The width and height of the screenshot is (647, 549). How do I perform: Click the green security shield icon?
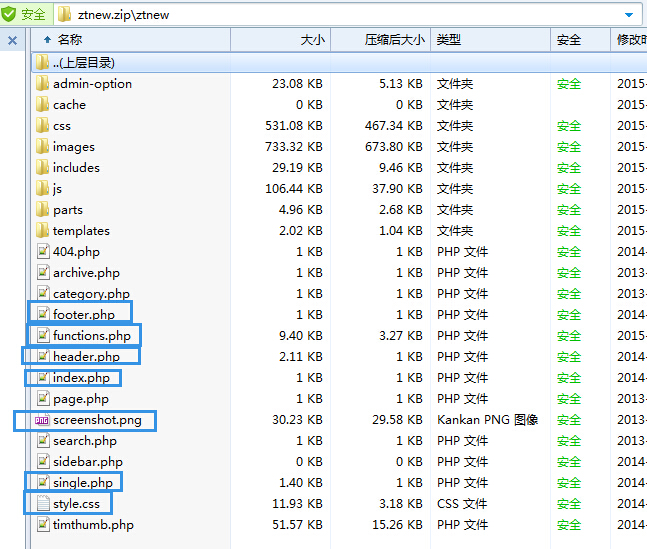click(11, 14)
